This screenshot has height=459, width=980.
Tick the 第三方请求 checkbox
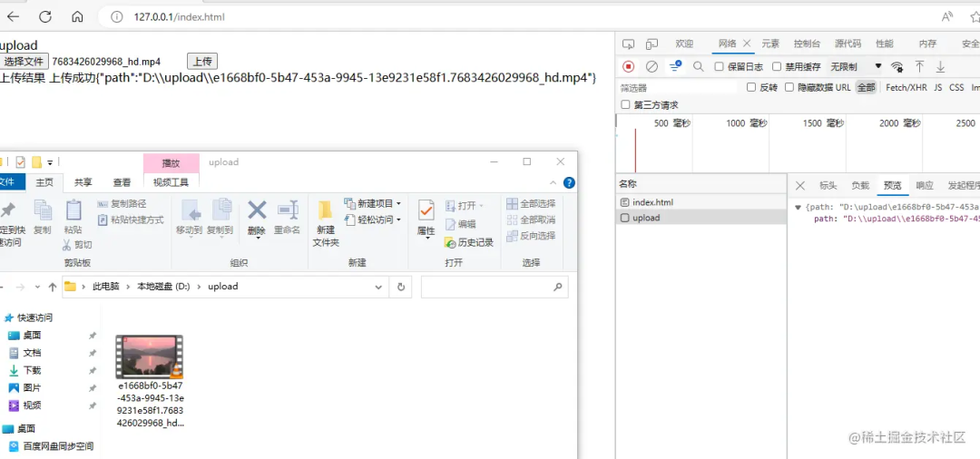point(625,104)
